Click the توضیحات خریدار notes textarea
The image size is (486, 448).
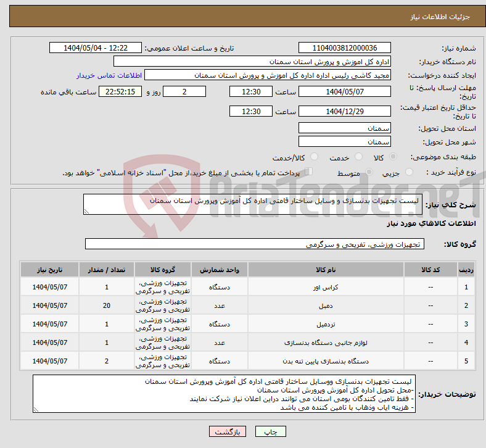224,394
